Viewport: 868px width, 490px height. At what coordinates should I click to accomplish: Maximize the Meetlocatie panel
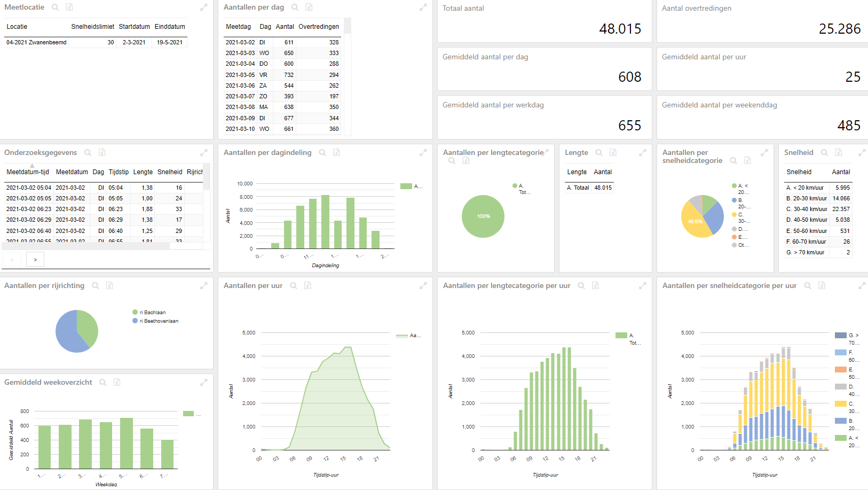[204, 7]
